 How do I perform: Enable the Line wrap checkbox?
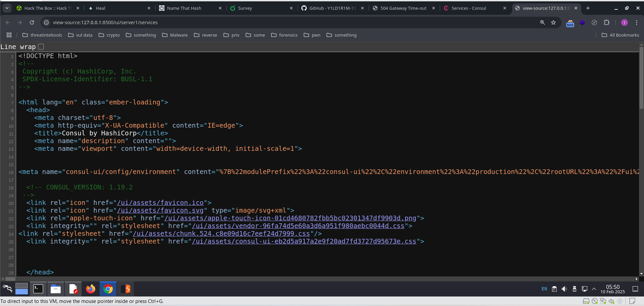point(41,47)
